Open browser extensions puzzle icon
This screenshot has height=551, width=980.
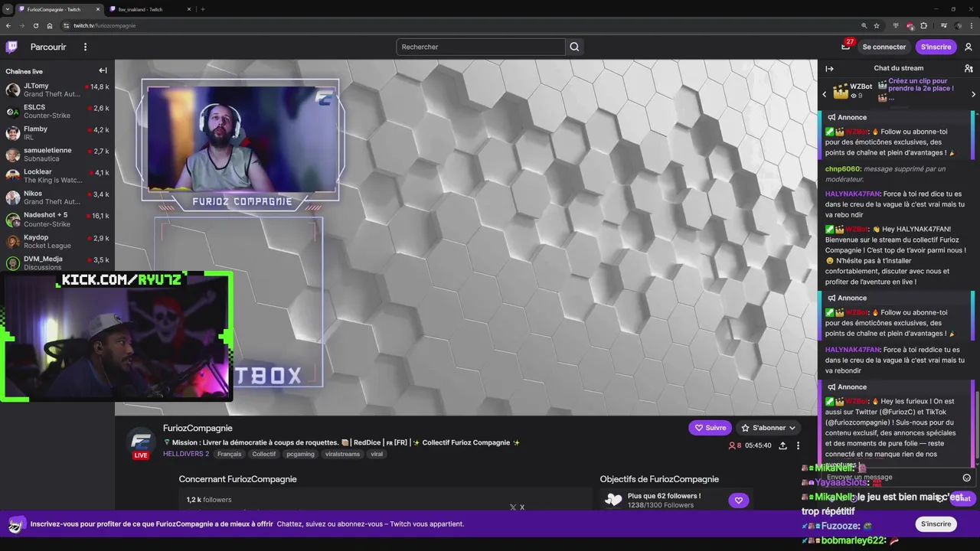click(923, 25)
